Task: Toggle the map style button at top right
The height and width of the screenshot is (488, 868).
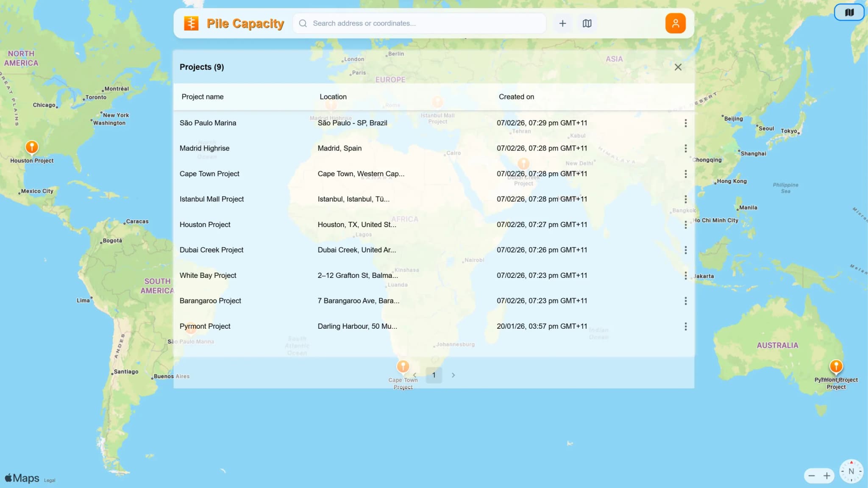Action: point(849,12)
